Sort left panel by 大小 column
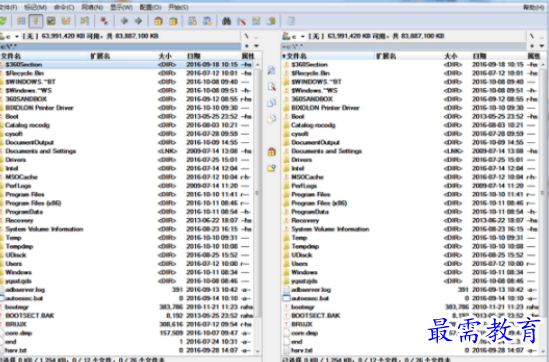 pos(171,56)
